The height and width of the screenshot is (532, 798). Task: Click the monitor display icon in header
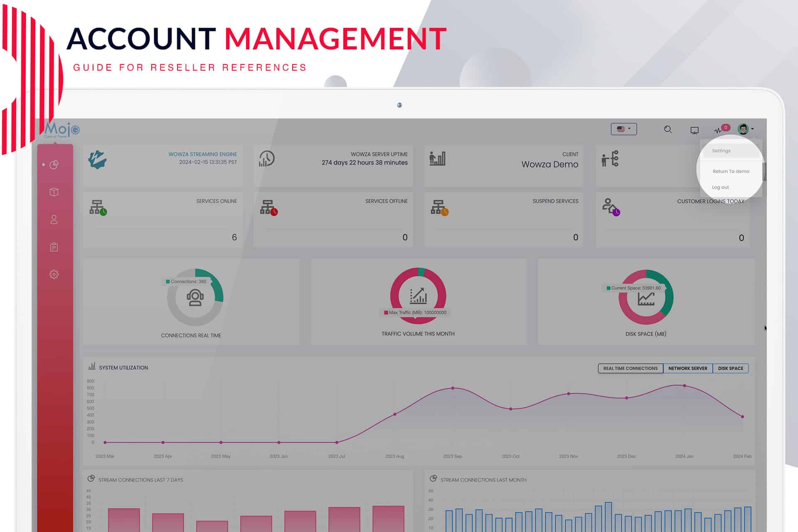(x=695, y=131)
